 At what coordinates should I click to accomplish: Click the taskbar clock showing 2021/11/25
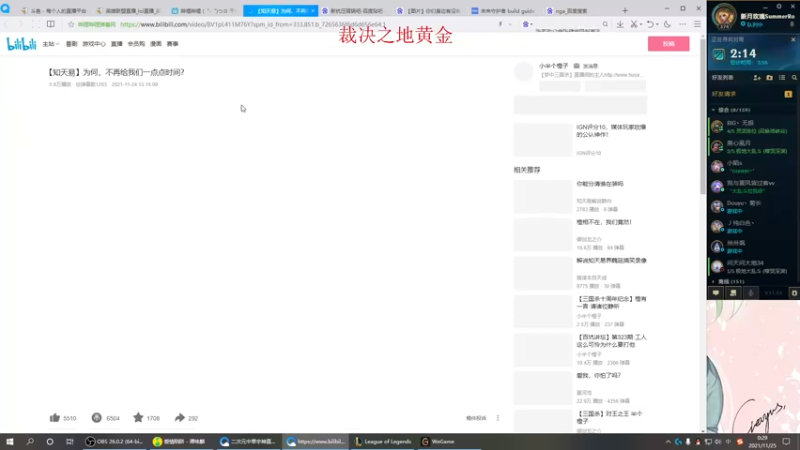coord(762,441)
